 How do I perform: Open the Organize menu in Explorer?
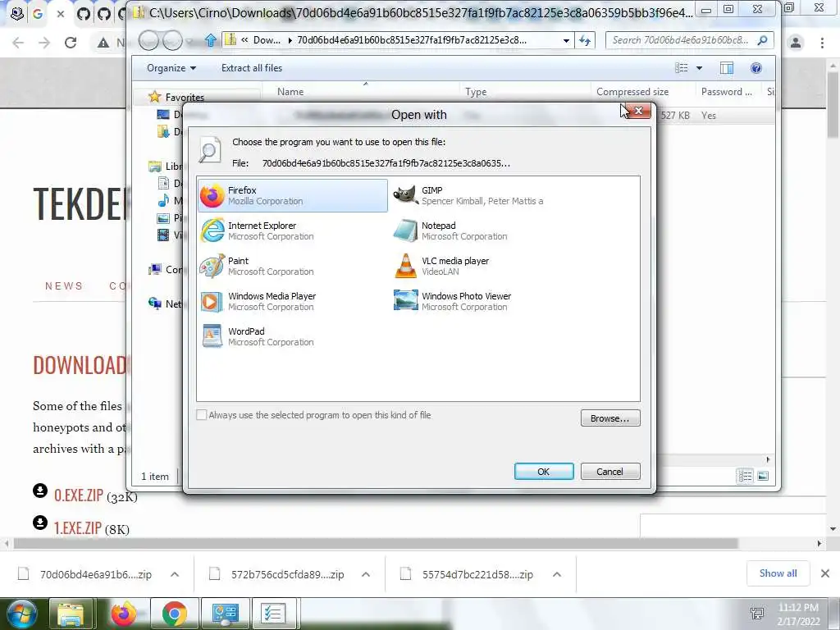171,68
